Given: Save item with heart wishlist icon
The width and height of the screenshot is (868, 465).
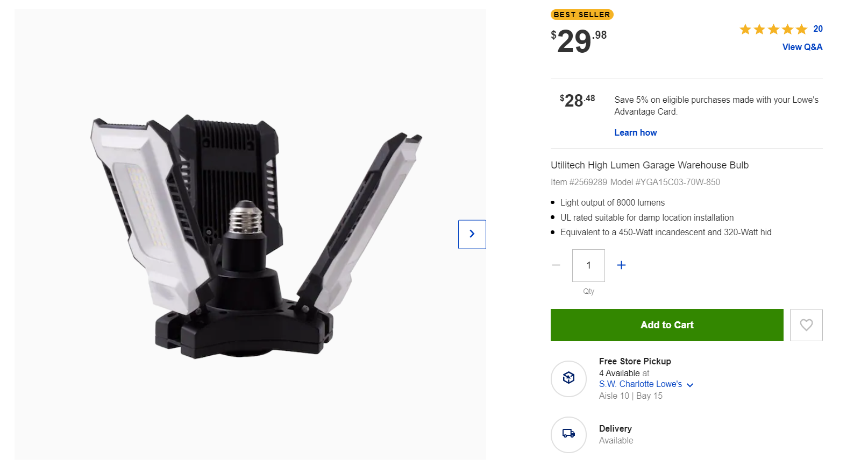Looking at the screenshot, I should click(806, 325).
